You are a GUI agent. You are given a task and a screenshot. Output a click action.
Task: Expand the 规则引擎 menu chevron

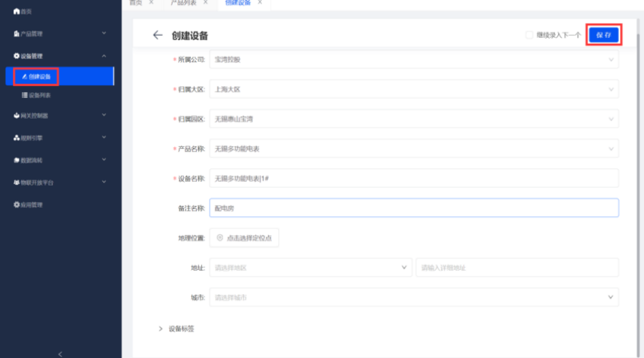(x=104, y=137)
